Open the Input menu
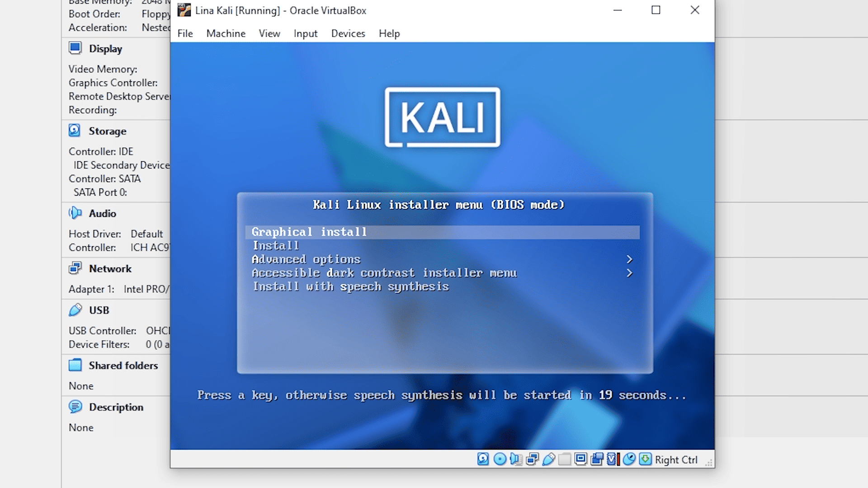This screenshot has width=868, height=488. pos(305,33)
